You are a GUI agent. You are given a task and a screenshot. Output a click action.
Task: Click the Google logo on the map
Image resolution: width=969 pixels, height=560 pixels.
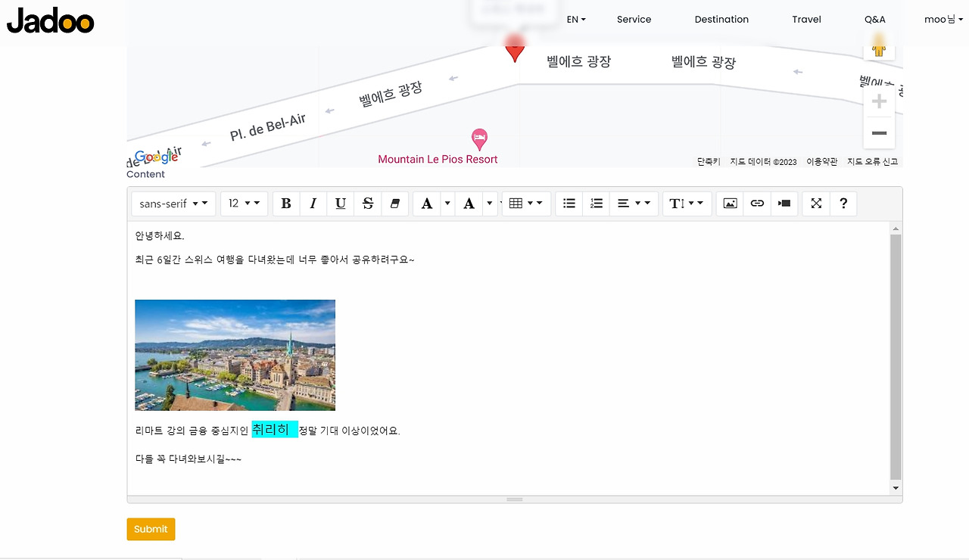[x=156, y=157]
